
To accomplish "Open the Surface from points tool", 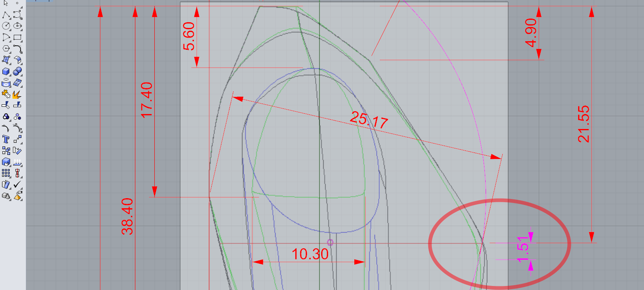I will point(6,60).
